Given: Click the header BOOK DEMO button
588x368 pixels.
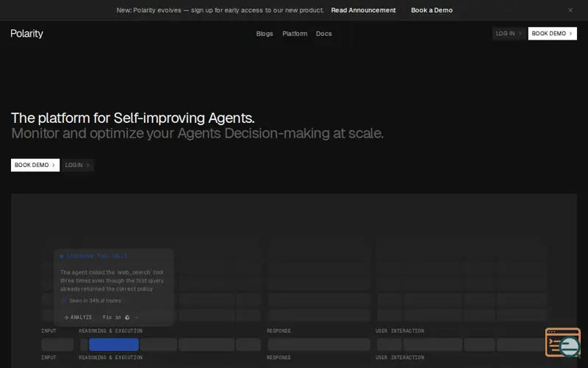Looking at the screenshot, I should (552, 33).
